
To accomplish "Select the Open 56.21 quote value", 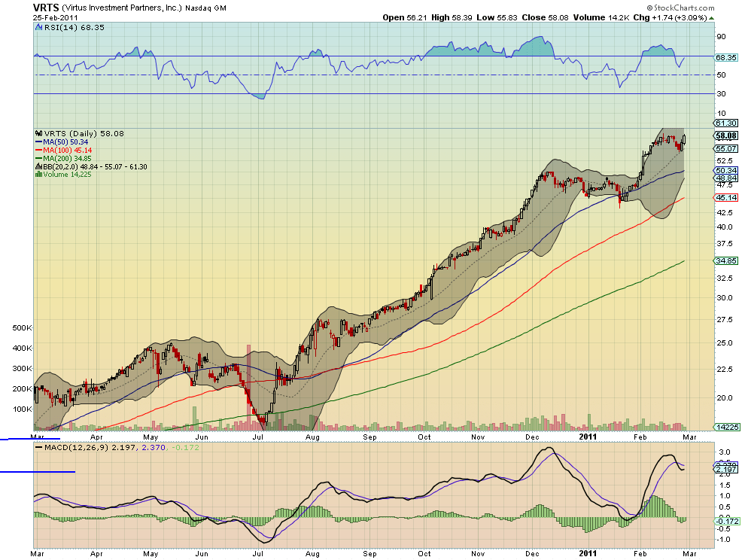I will (406, 17).
